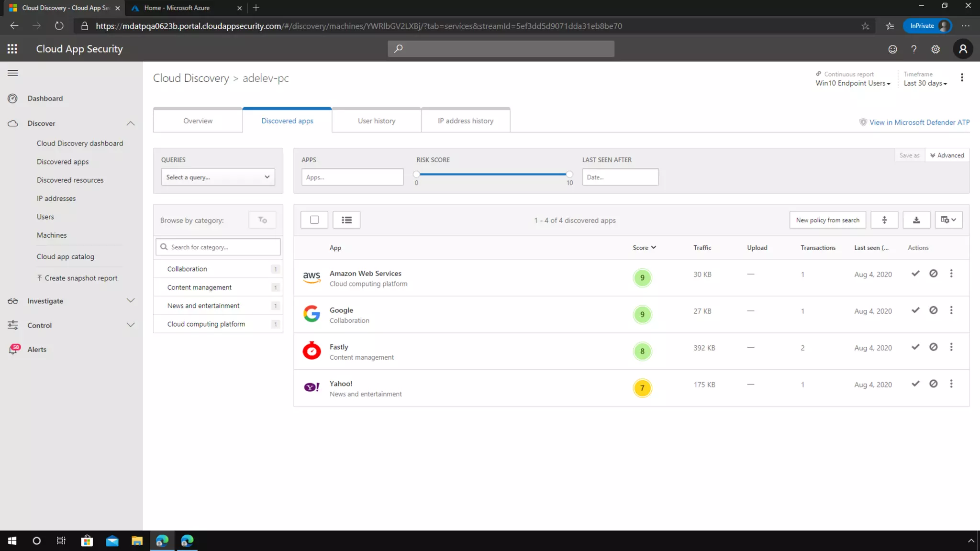This screenshot has height=551, width=980.
Task: Click the risk score slider maximum handle
Action: (569, 174)
